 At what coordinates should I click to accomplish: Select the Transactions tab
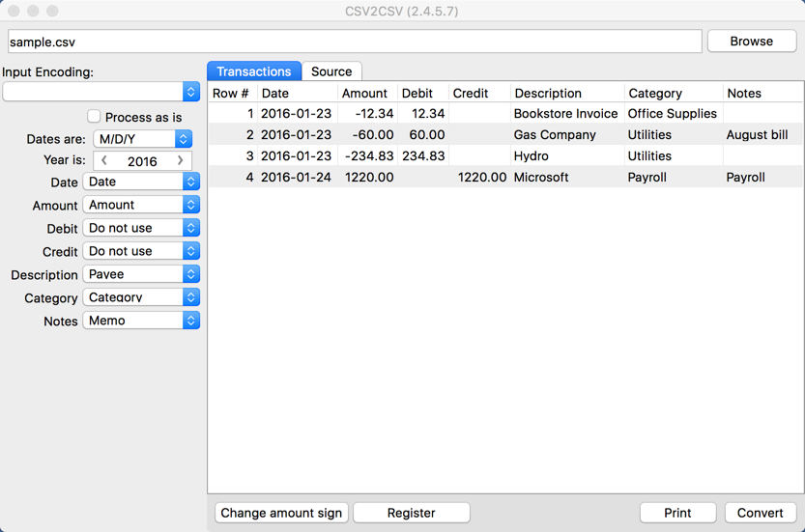(x=253, y=71)
